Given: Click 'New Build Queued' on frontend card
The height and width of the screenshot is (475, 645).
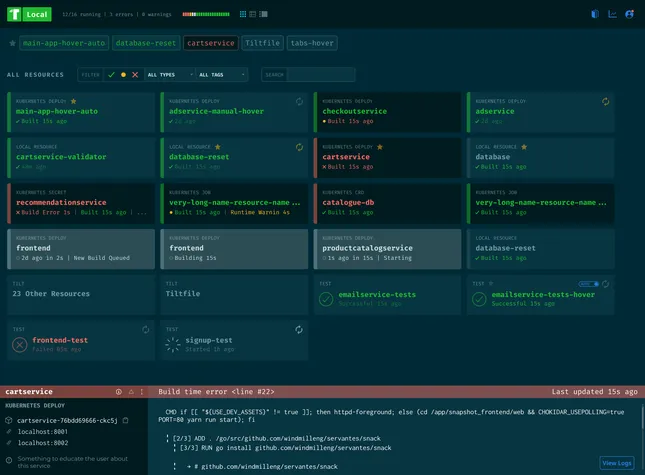Looking at the screenshot, I should pyautogui.click(x=102, y=258).
